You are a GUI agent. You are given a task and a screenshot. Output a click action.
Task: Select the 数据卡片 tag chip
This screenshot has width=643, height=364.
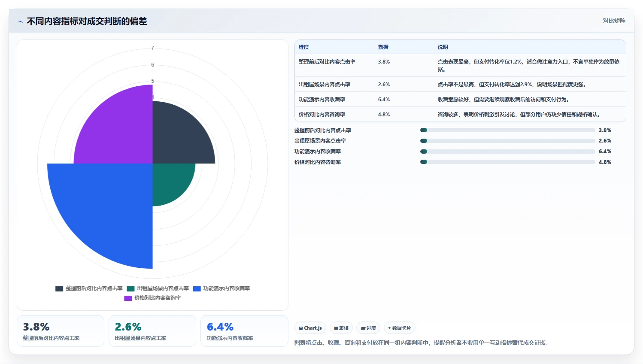[x=400, y=328]
